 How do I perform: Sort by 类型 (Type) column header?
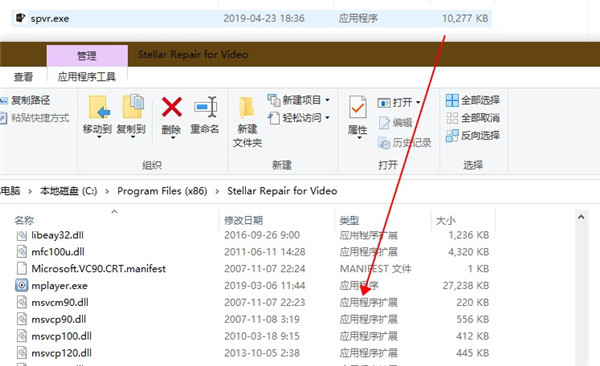349,221
